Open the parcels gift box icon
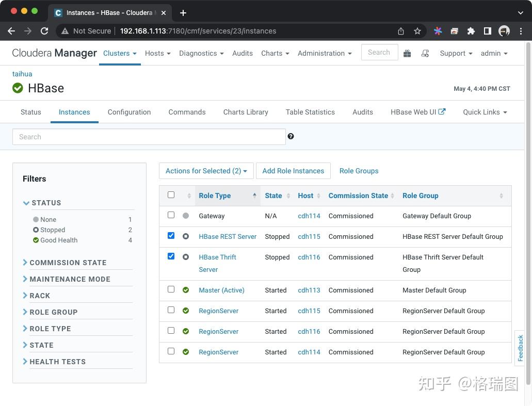 (x=407, y=53)
